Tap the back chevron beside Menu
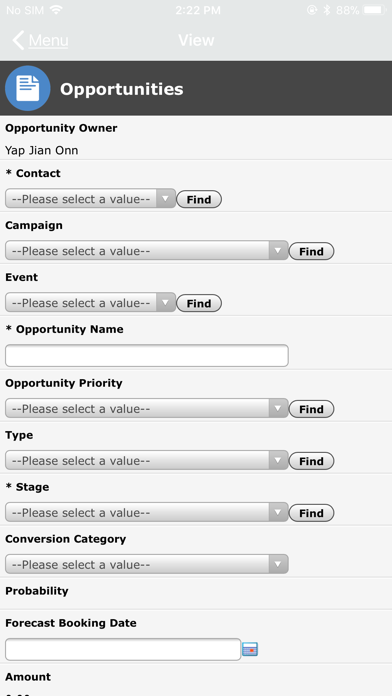392x696 pixels. point(18,40)
